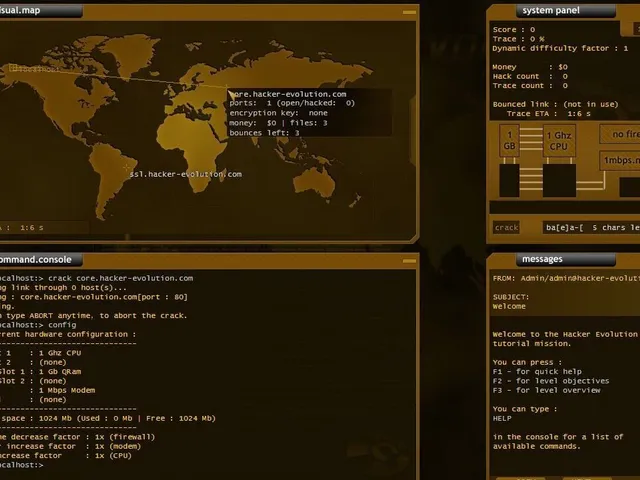
Task: Click 'F1 - for quick help' message line
Action: point(537,372)
